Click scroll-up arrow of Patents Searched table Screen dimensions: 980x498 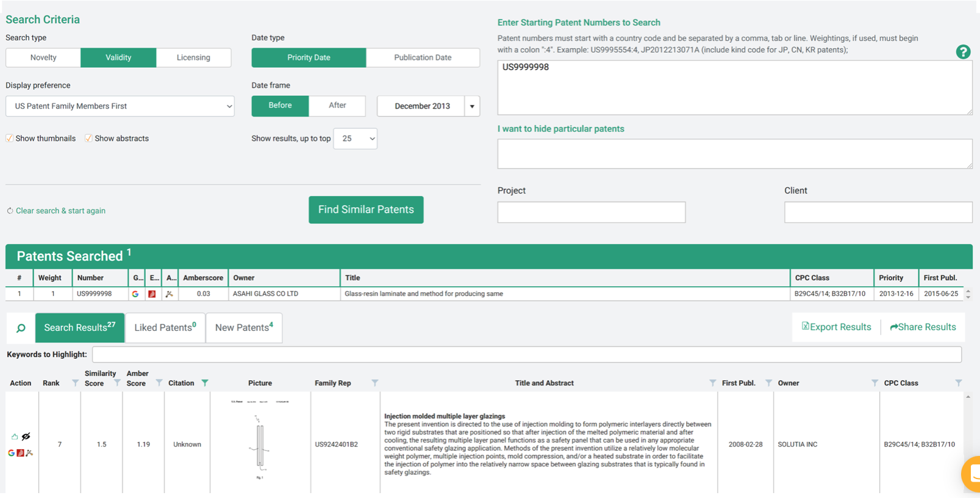tap(968, 291)
